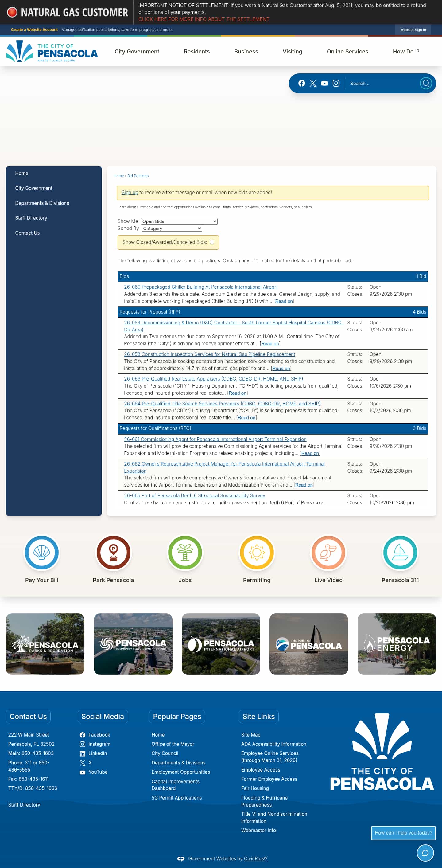This screenshot has width=442, height=868.
Task: Select Departments & Divisions in sidebar
Action: point(42,203)
